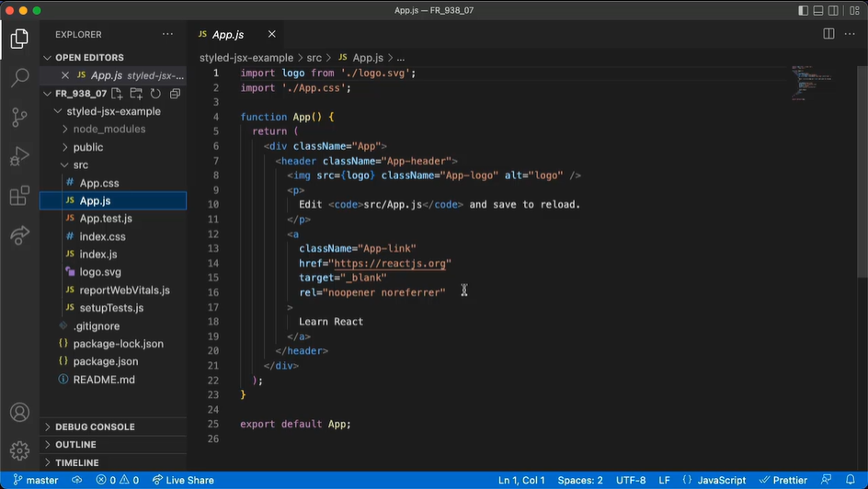Screen dimensions: 868x489
Task: Click the master branch in status bar
Action: [36, 480]
